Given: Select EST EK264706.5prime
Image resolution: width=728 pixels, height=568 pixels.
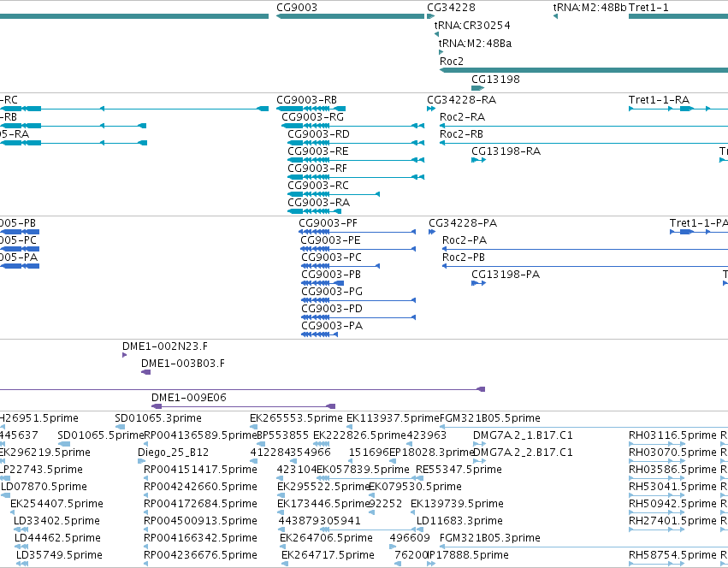Looking at the screenshot, I should [327, 539].
